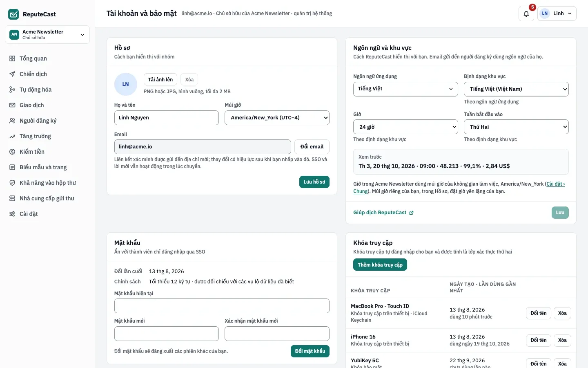Open the Tuần bắt đầu vào dropdown
The width and height of the screenshot is (588, 368).
tap(516, 127)
